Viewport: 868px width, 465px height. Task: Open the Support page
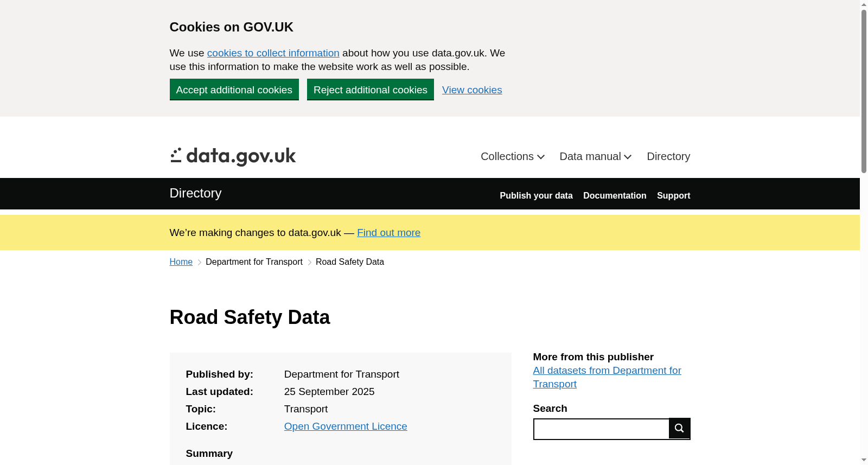click(x=673, y=195)
